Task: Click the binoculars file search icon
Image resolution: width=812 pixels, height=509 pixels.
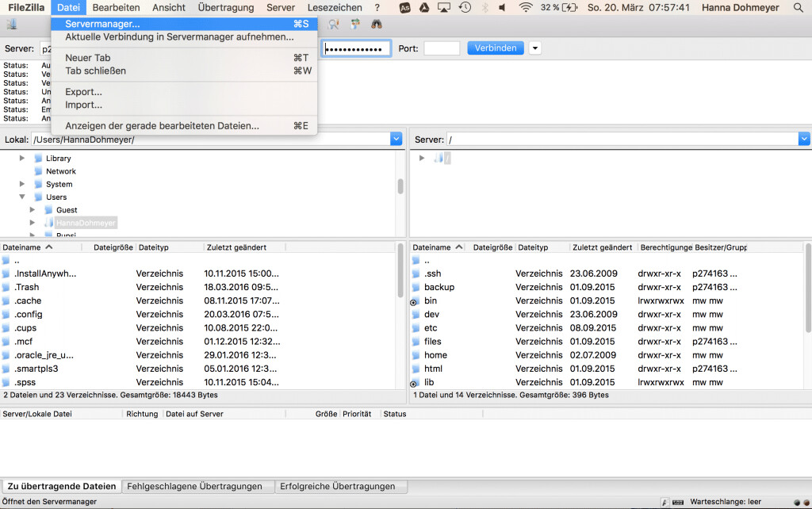Action: tap(377, 24)
